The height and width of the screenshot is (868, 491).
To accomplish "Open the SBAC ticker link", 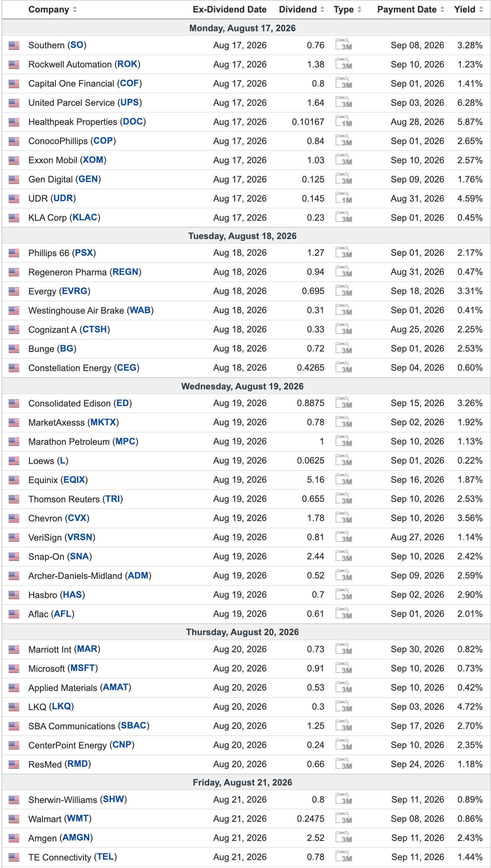I will tap(133, 726).
